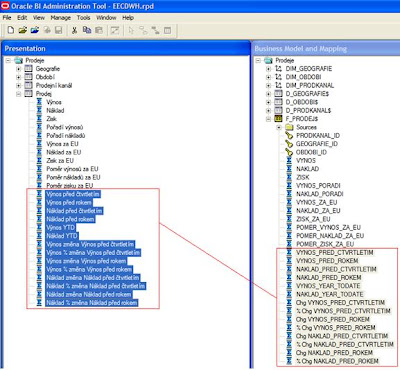
Task: Collapse the Prodej table in Presentation
Action: (x=19, y=94)
